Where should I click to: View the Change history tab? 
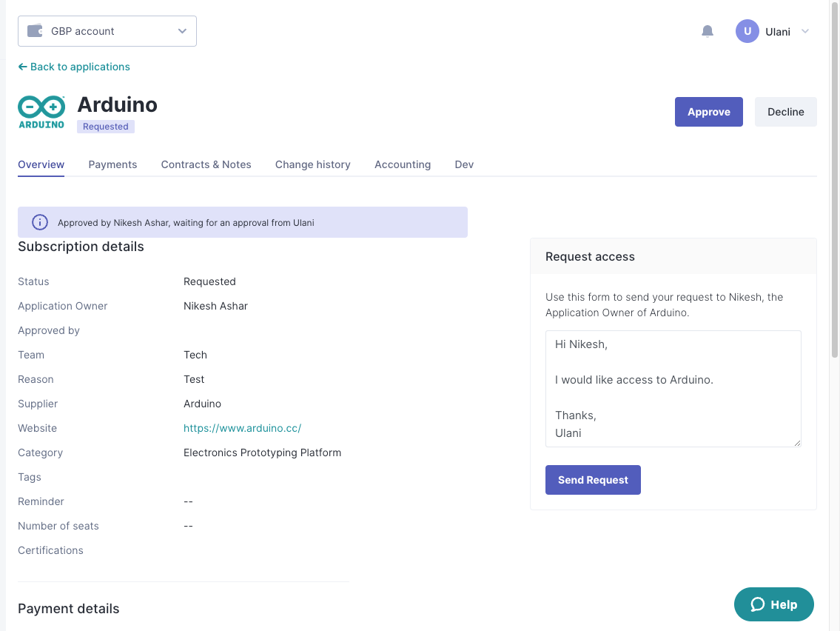pos(313,164)
